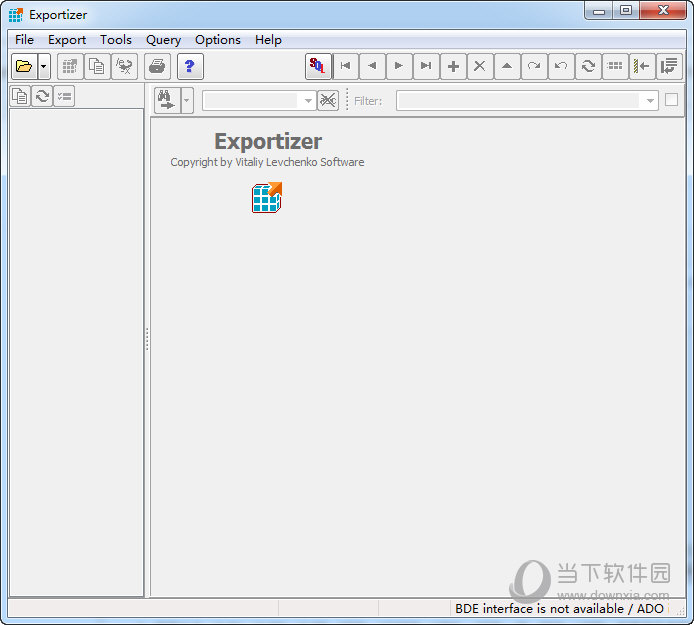Go to first record

pyautogui.click(x=346, y=66)
